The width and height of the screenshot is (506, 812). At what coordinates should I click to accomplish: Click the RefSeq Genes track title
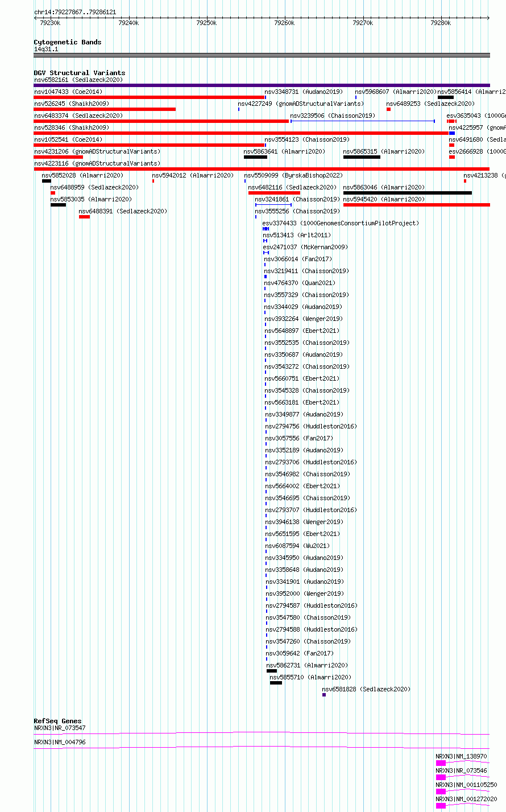[57, 722]
